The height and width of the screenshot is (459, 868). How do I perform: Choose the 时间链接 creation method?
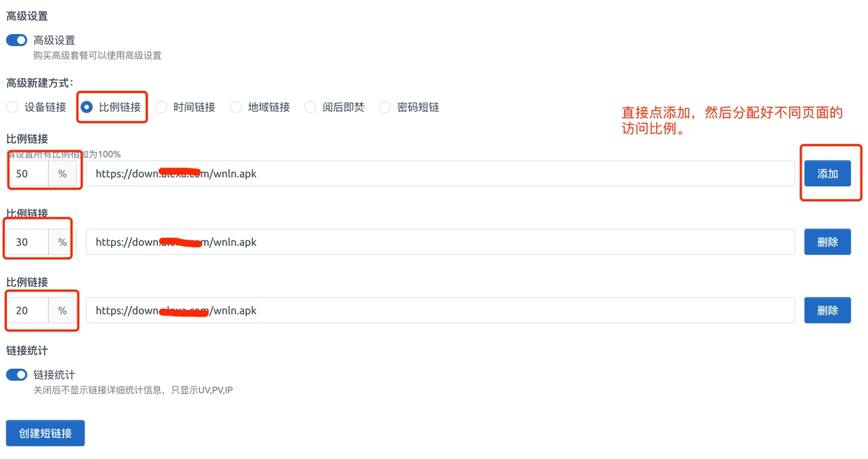(161, 107)
